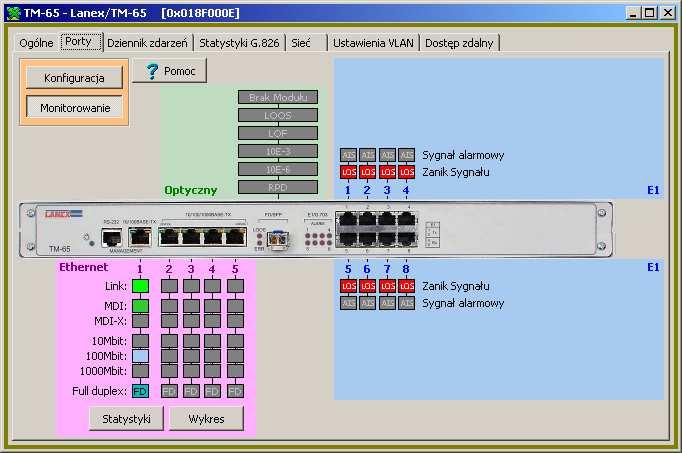Click the green Link indicator of Ethernet port 1
This screenshot has width=682, height=453.
click(x=140, y=286)
